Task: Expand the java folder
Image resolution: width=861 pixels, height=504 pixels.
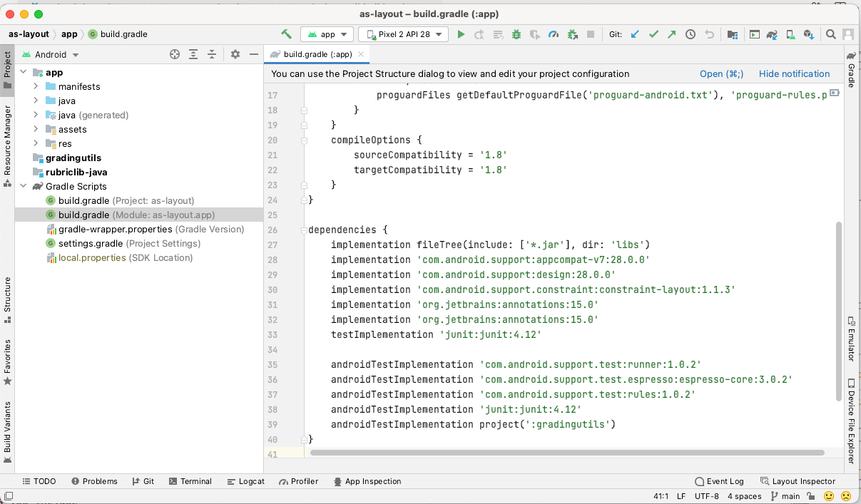Action: point(36,101)
